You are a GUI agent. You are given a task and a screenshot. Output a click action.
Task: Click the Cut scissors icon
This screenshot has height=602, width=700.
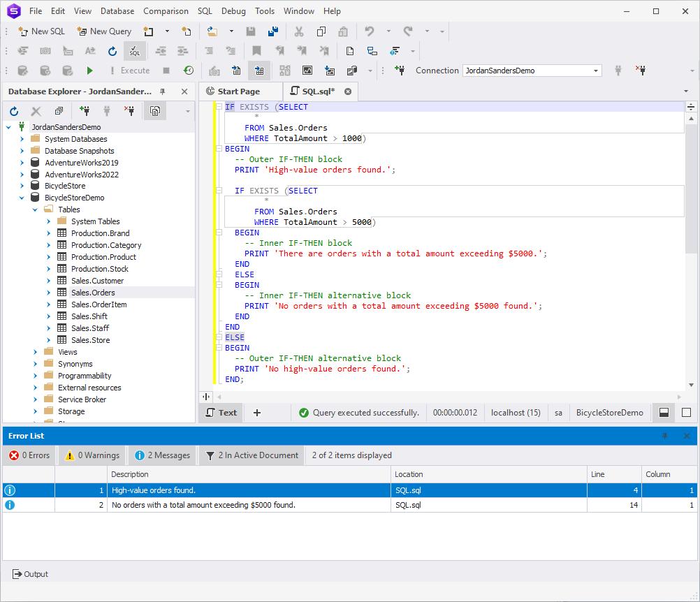coord(299,31)
